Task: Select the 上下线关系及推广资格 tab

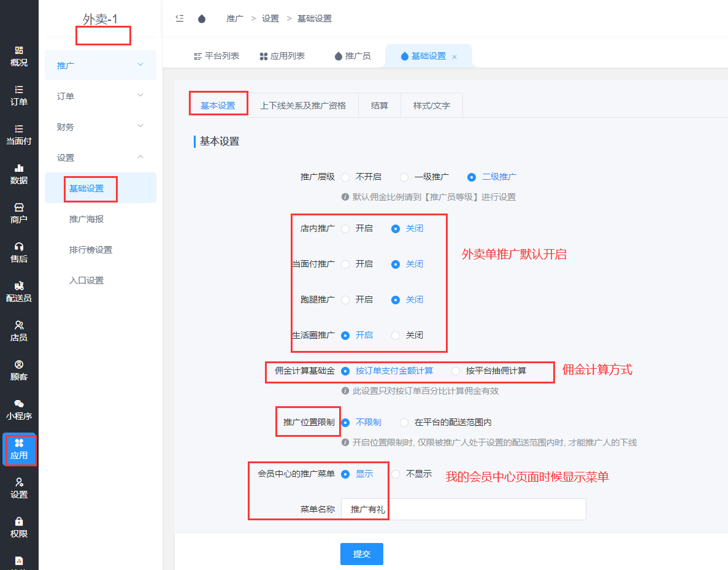Action: coord(303,106)
